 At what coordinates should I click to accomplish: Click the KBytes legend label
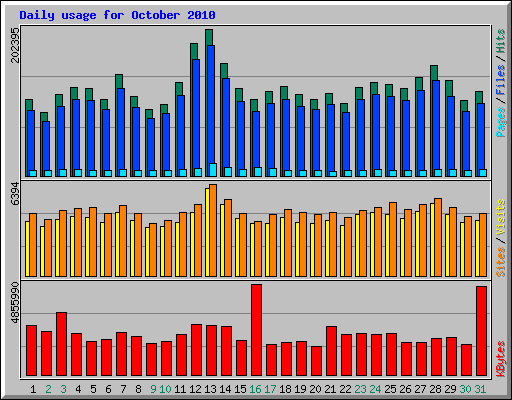pos(500,359)
